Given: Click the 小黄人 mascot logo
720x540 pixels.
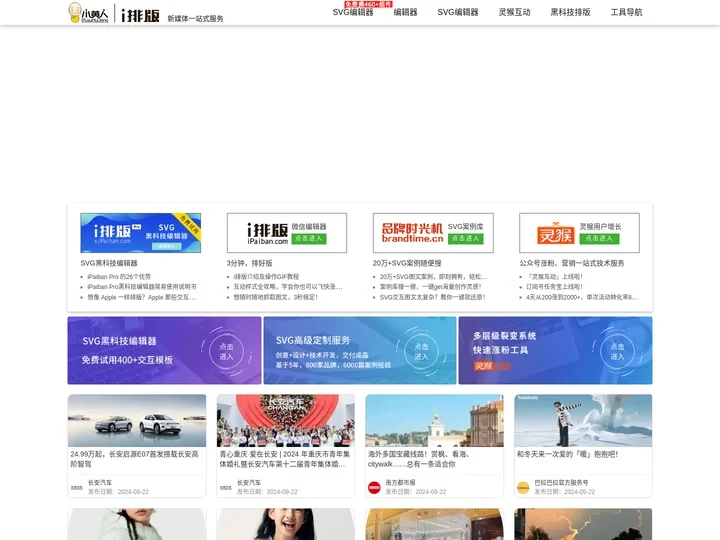Looking at the screenshot, I should [88, 13].
